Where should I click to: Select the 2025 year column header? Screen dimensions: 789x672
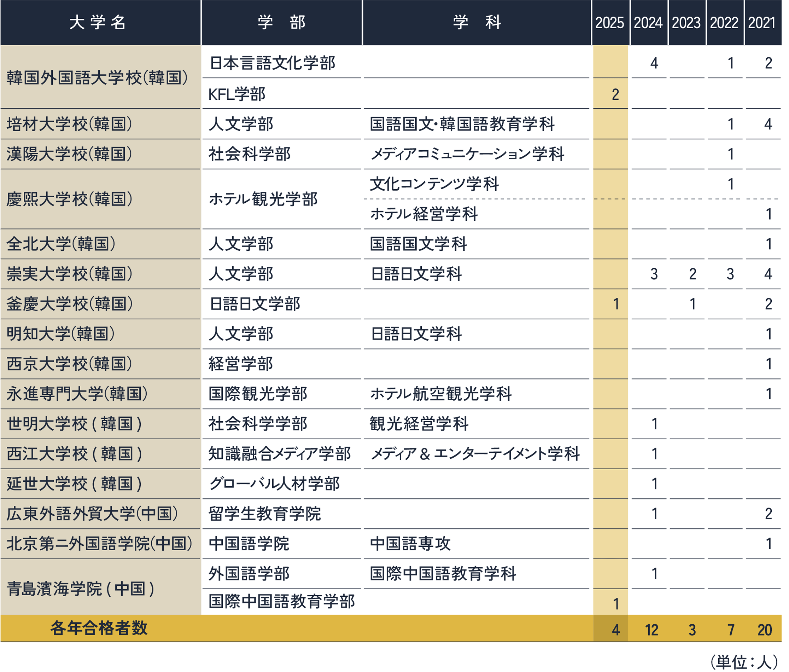coord(610,23)
